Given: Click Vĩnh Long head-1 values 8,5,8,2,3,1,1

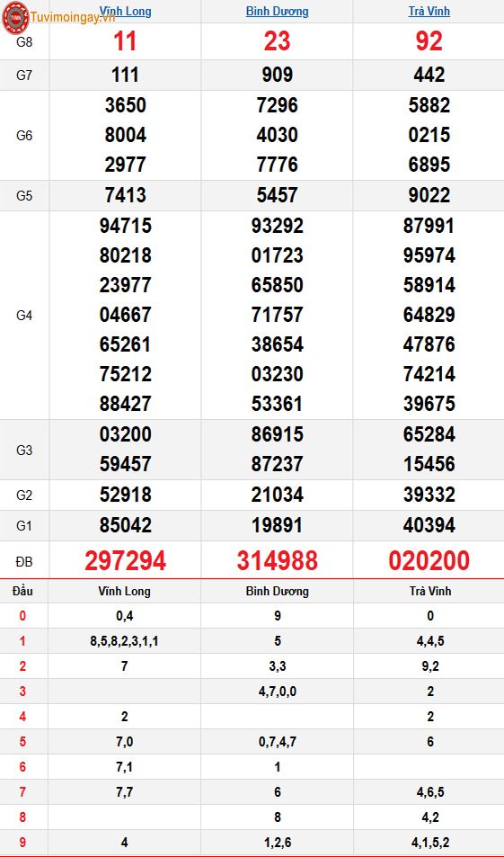Looking at the screenshot, I should click(x=125, y=642).
